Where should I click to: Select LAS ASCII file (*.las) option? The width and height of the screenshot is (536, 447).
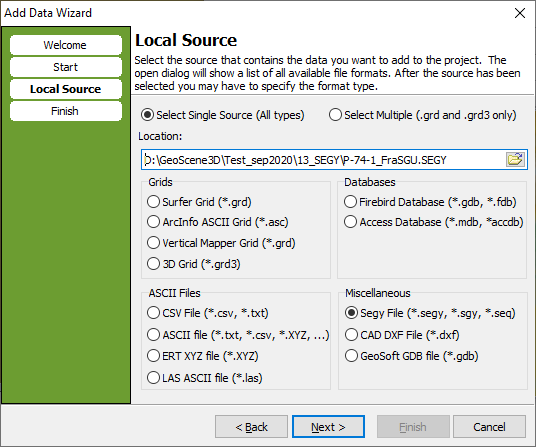coord(205,378)
